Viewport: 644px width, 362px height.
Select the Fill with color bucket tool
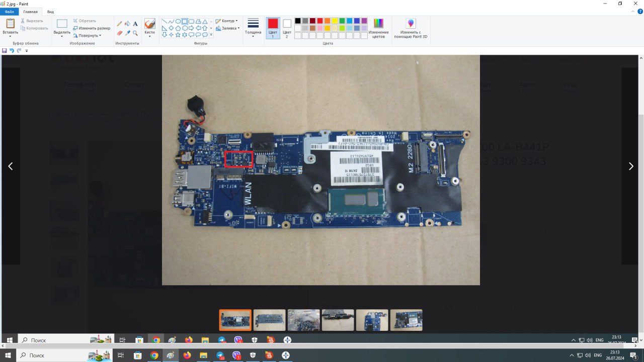tap(127, 24)
